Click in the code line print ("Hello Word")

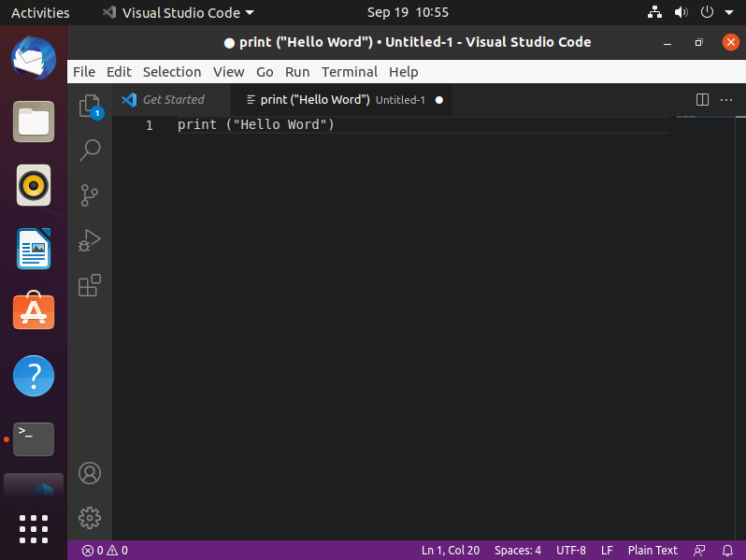256,124
